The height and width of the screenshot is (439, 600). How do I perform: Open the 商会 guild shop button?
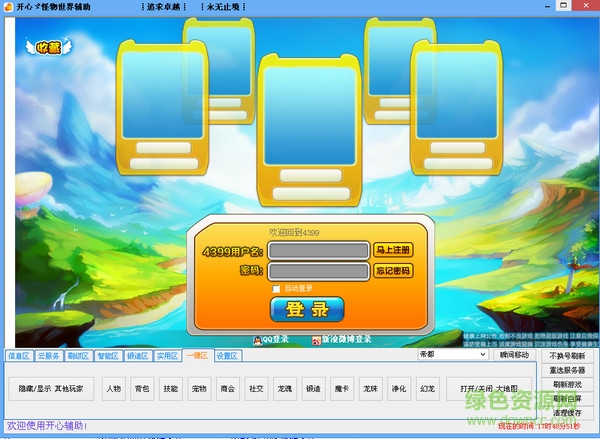[228, 388]
